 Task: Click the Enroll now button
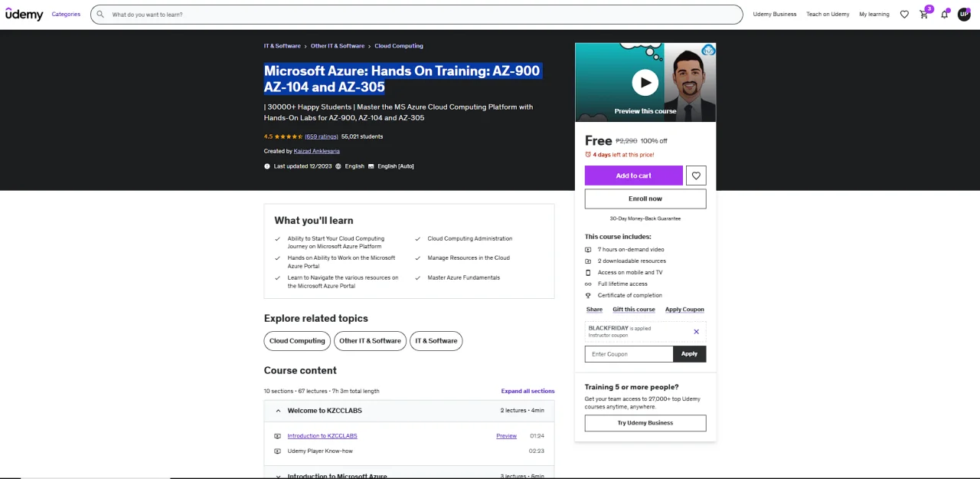pyautogui.click(x=645, y=198)
